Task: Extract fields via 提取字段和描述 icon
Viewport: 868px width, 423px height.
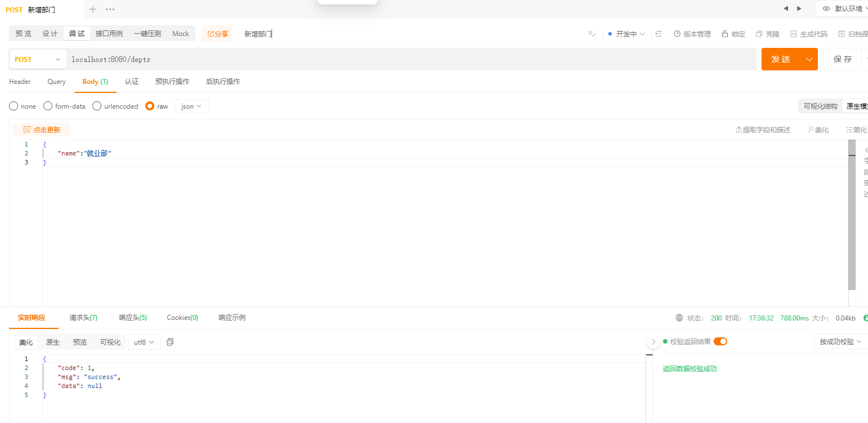Action: (x=763, y=129)
